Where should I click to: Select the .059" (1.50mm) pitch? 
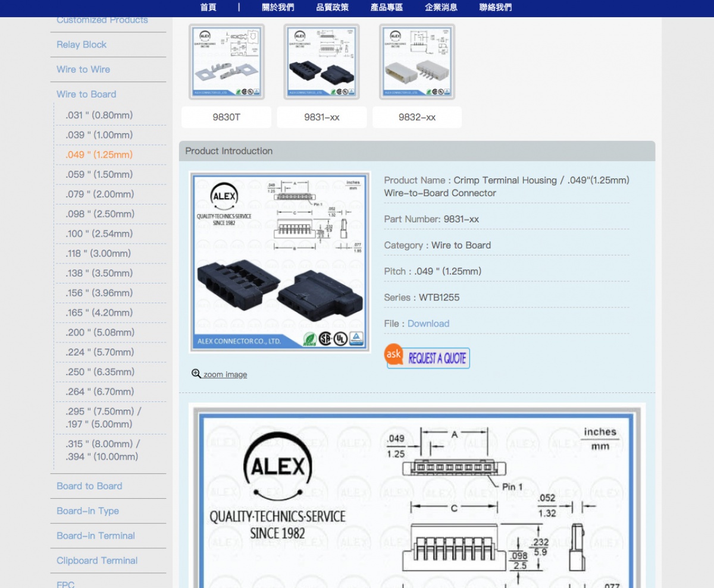point(99,174)
